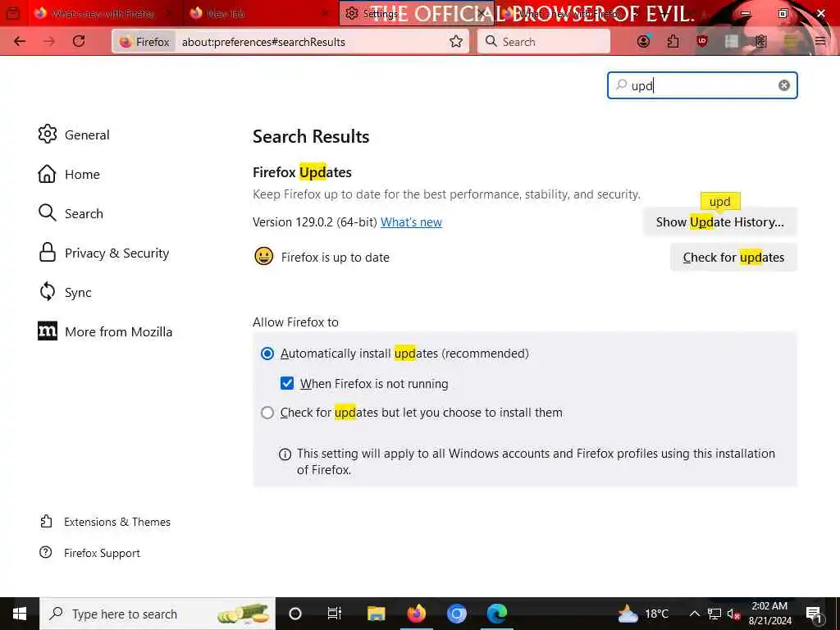Open Search settings category
840x630 pixels.
71,213
